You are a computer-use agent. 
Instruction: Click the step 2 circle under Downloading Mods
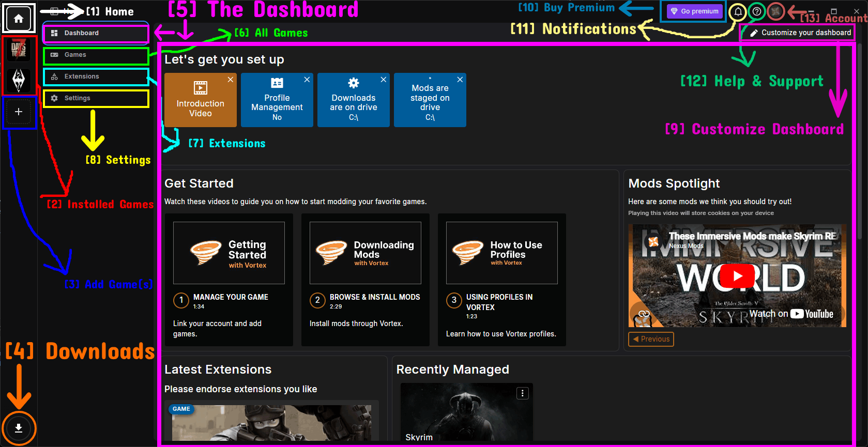pyautogui.click(x=317, y=300)
